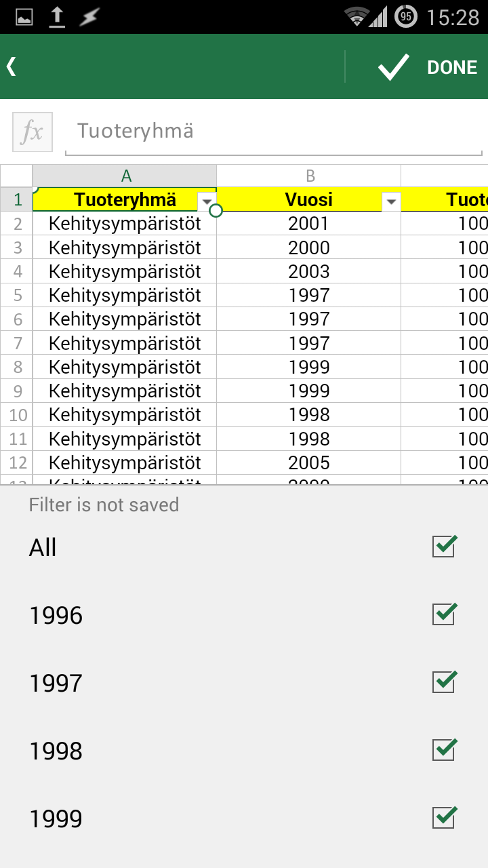The width and height of the screenshot is (488, 868).
Task: Tap the back arrow in the header
Action: tap(12, 66)
